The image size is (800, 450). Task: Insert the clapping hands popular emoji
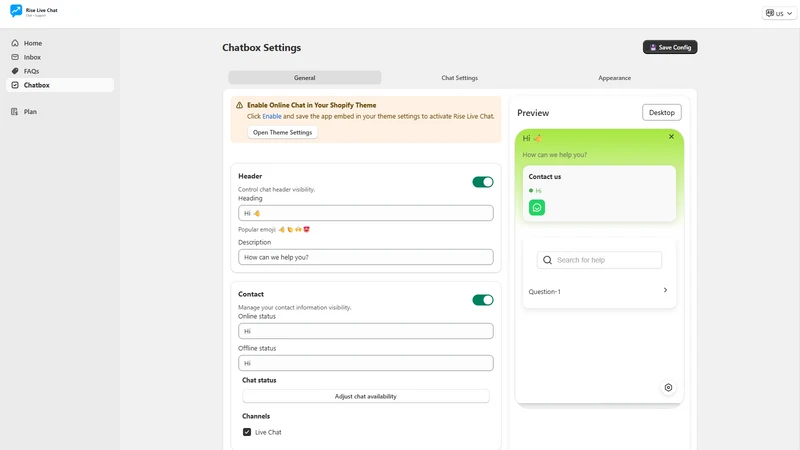290,230
